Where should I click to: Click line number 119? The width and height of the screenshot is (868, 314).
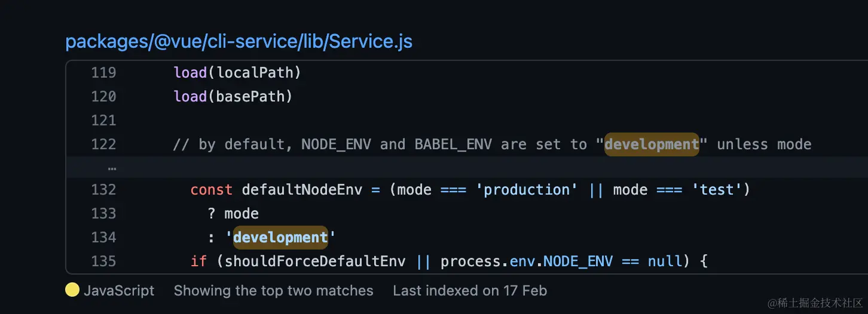[103, 73]
